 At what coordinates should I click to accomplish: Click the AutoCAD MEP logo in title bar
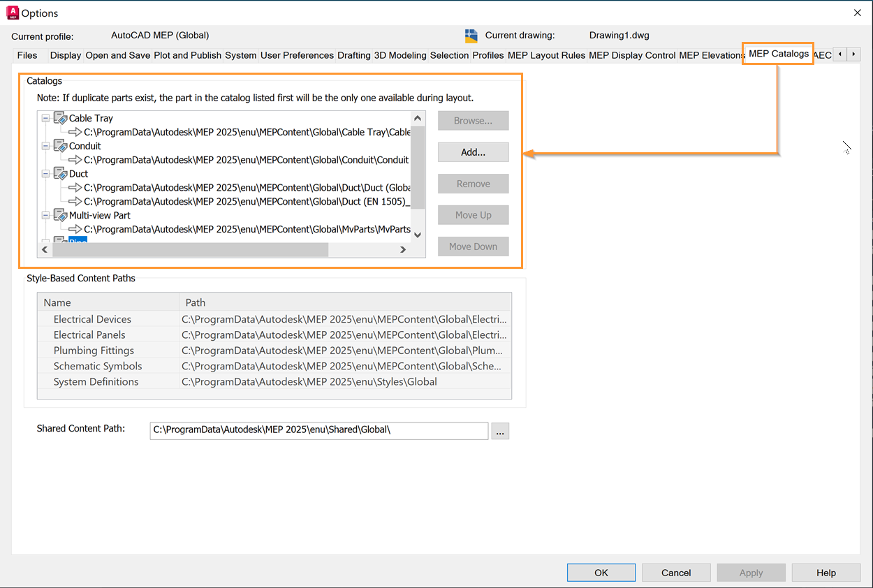12,13
